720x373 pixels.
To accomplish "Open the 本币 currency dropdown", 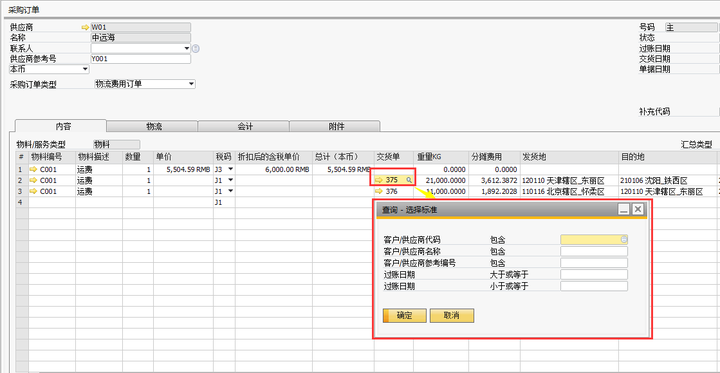I will pyautogui.click(x=85, y=69).
